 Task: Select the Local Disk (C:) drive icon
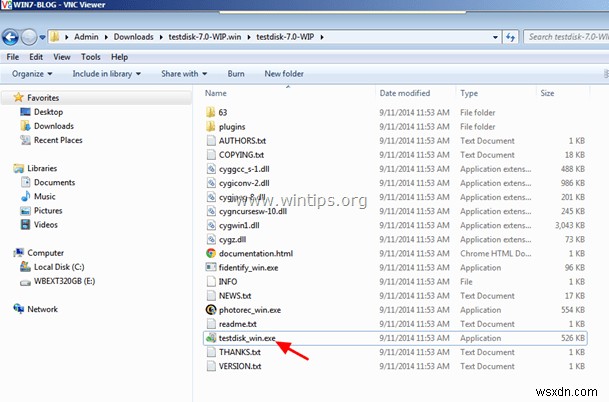(25, 267)
